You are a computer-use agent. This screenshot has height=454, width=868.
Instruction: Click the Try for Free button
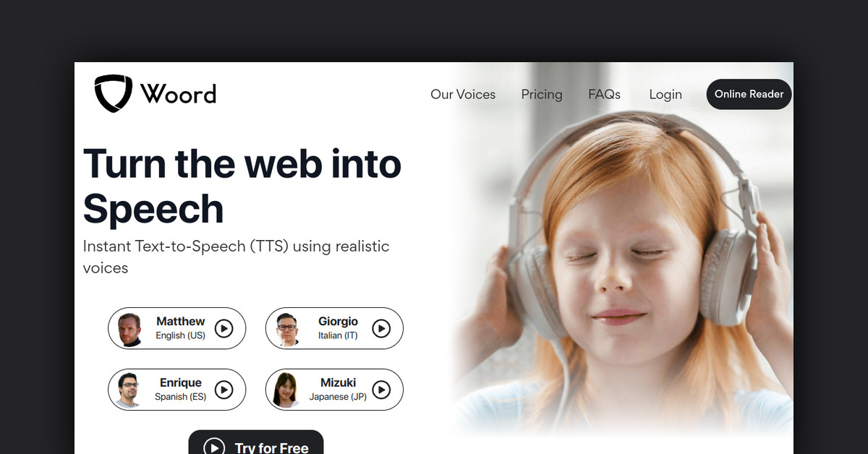[x=256, y=442]
